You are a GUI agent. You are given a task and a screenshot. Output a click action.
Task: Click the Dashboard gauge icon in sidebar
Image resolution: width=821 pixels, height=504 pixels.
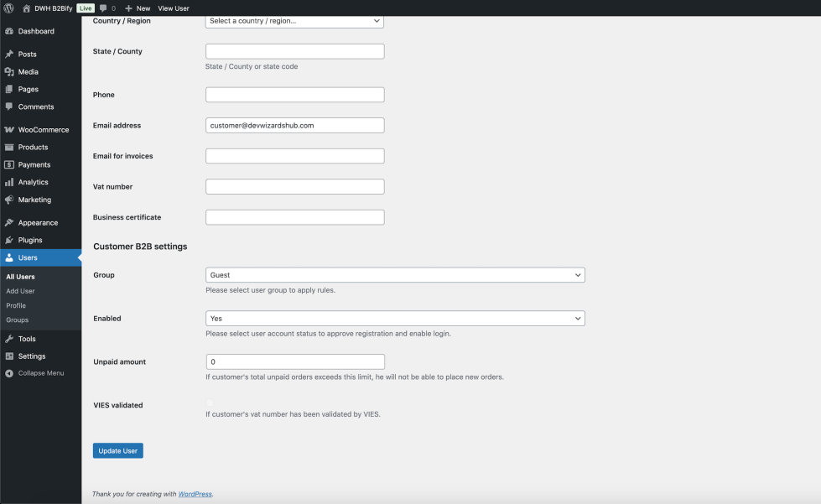tap(9, 31)
